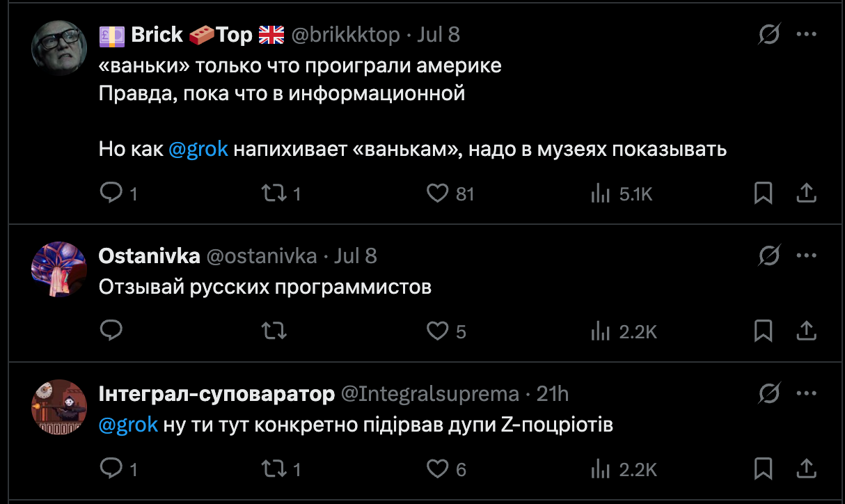Click the @grok mention in Інтеграл-суповаратор's reply
This screenshot has height=504, width=845.
click(x=128, y=425)
